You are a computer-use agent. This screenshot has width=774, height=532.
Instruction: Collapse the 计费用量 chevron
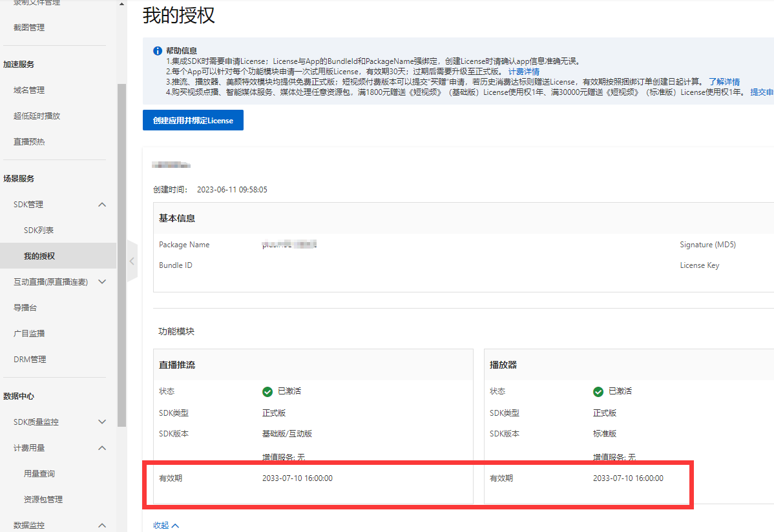pyautogui.click(x=102, y=448)
